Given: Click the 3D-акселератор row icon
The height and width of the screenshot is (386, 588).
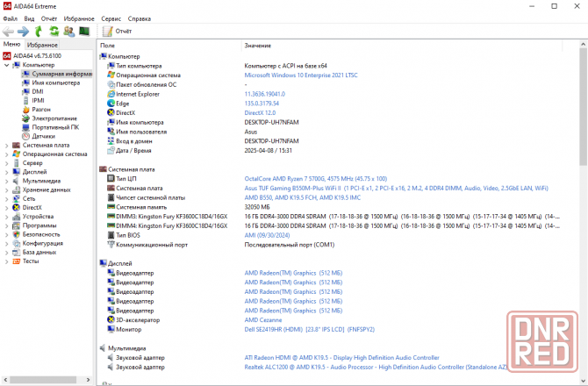Looking at the screenshot, I should [x=111, y=320].
